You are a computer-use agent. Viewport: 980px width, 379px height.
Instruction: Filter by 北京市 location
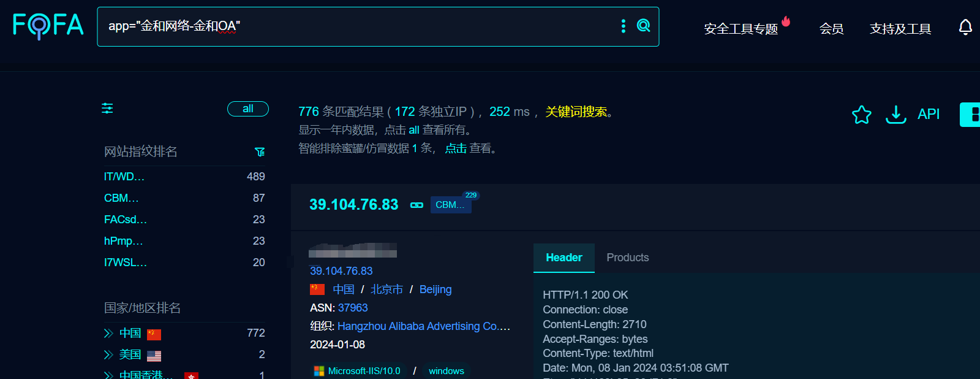(386, 289)
